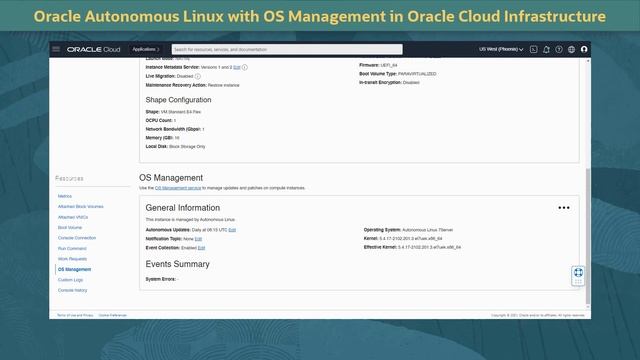Image resolution: width=640 pixels, height=360 pixels.
Task: Click the floating support lifebuoy icon
Action: [x=578, y=272]
